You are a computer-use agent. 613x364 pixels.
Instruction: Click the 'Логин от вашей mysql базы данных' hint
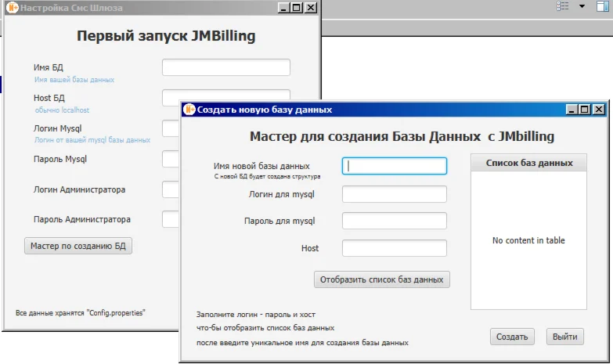click(x=92, y=139)
